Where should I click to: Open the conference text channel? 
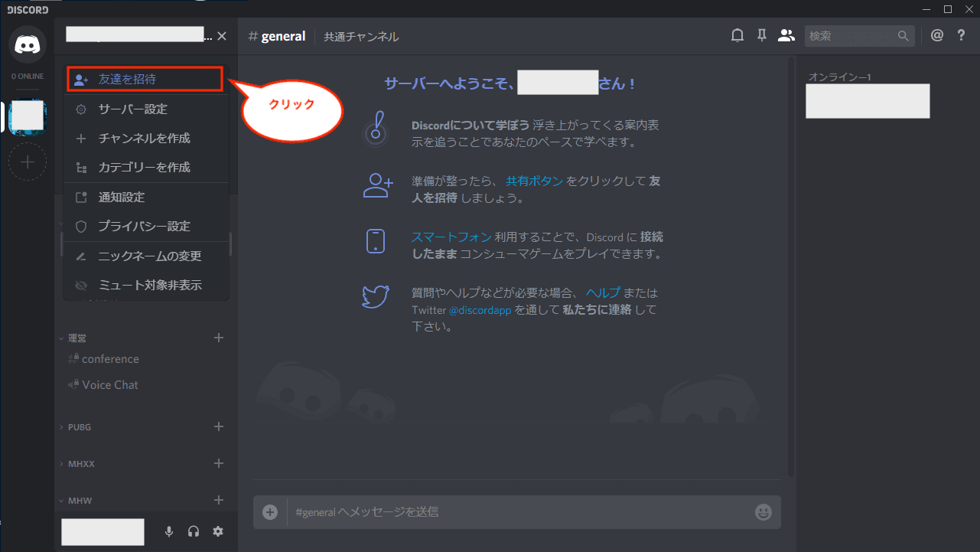coord(104,359)
